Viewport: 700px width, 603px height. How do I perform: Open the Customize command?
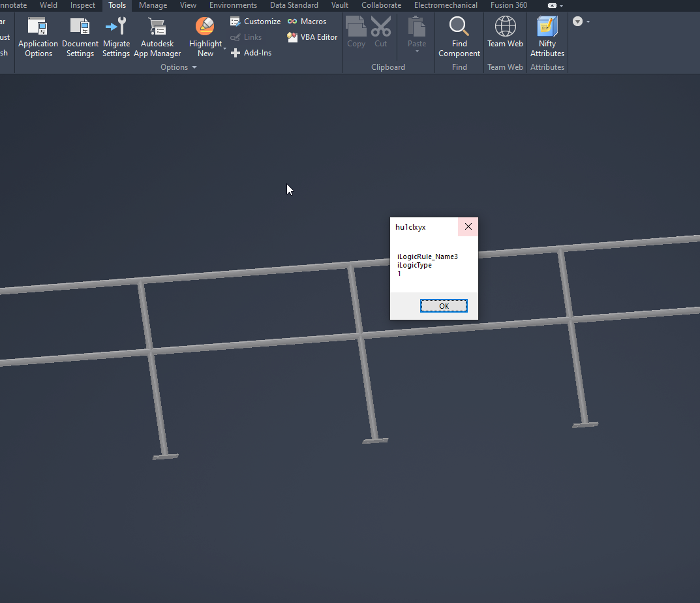tap(255, 22)
